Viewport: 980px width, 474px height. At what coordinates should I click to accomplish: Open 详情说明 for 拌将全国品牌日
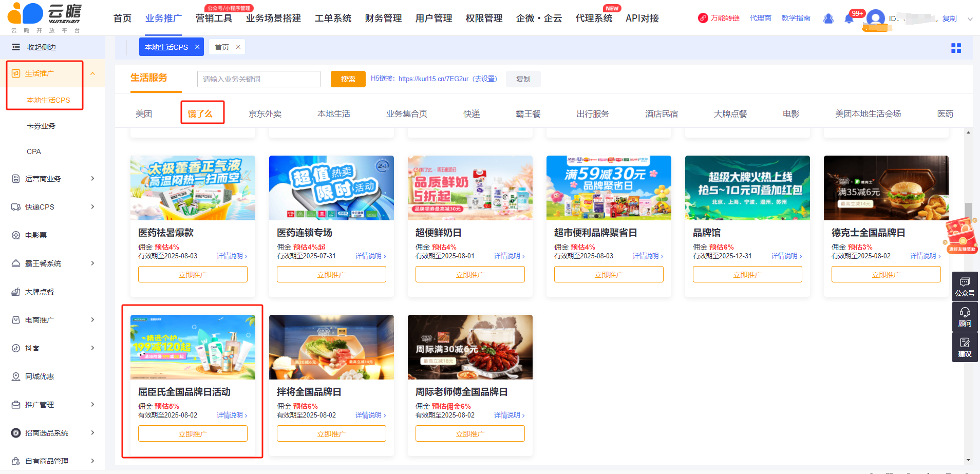tap(370, 415)
